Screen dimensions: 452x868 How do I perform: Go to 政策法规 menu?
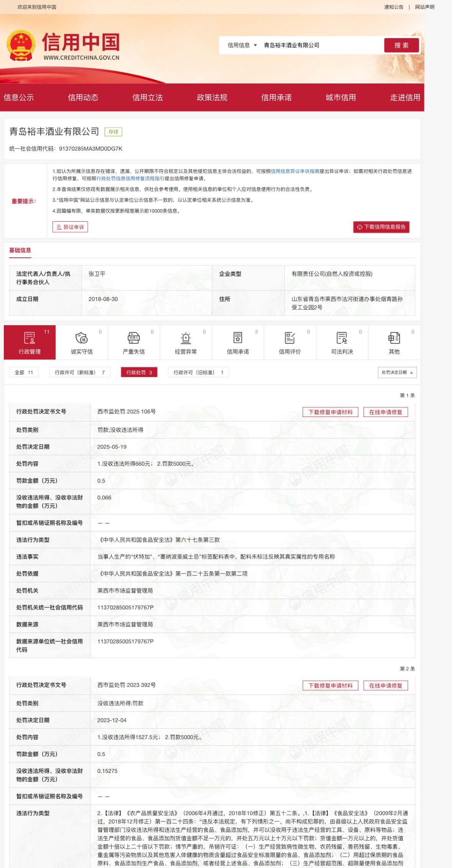click(x=212, y=97)
